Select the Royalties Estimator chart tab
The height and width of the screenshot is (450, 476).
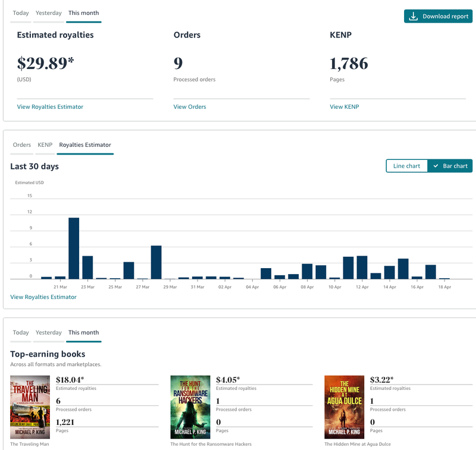85,145
